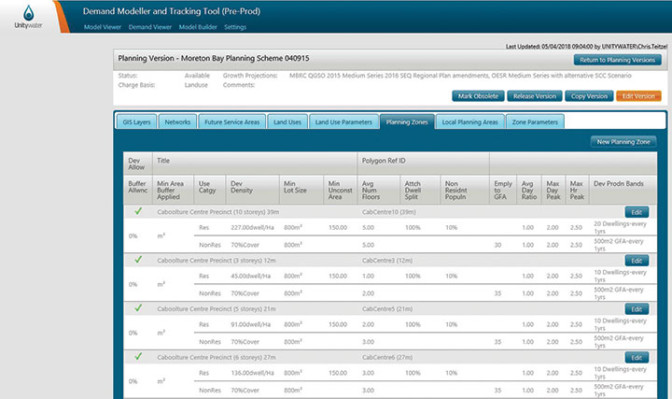The width and height of the screenshot is (672, 399).
Task: Switch to the Zone Parameters tab
Action: click(x=535, y=122)
